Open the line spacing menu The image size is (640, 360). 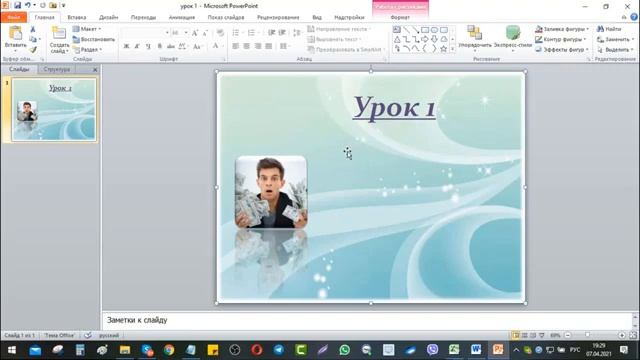(298, 33)
